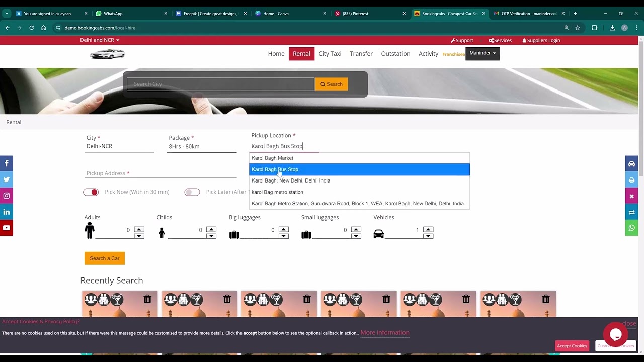Select Karol Bagh Market suggestion
This screenshot has width=644, height=362.
359,158
